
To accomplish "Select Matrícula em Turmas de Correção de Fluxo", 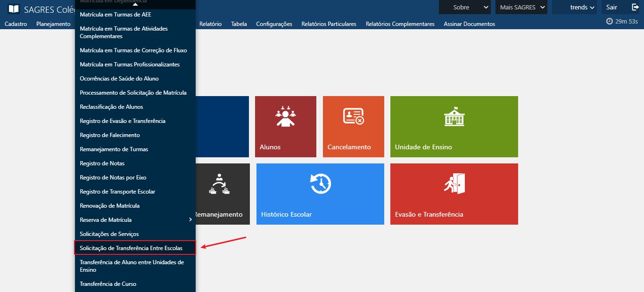I will coord(135,50).
